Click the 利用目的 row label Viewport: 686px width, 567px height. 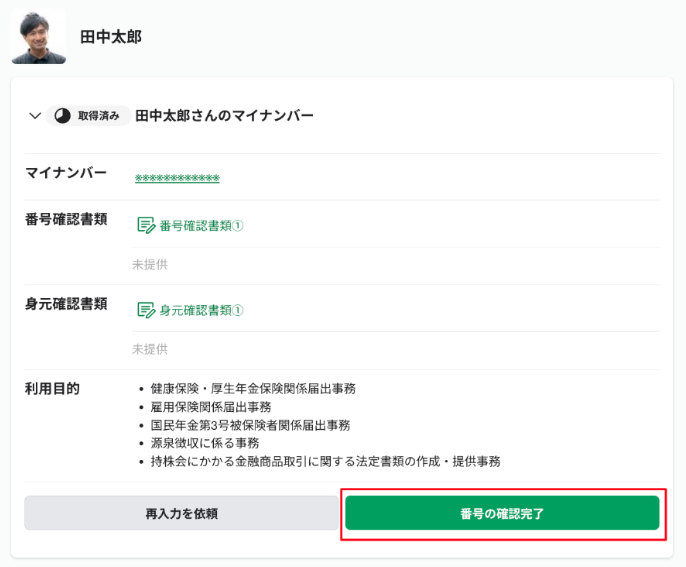(x=52, y=388)
